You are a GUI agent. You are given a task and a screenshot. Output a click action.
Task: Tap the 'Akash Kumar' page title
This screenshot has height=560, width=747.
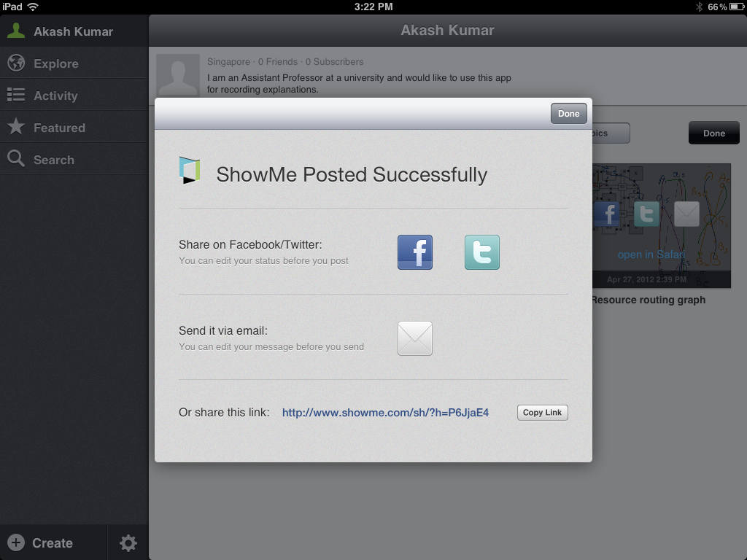447,30
